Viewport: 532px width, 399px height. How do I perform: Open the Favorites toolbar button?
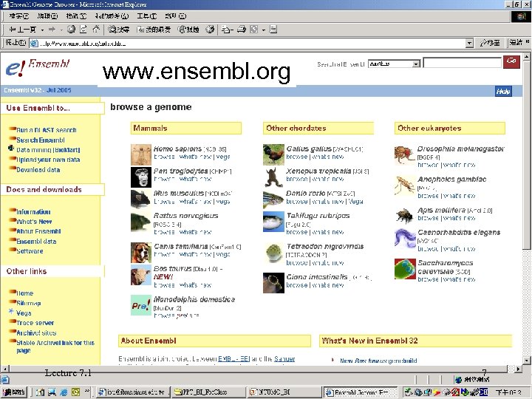click(x=154, y=30)
